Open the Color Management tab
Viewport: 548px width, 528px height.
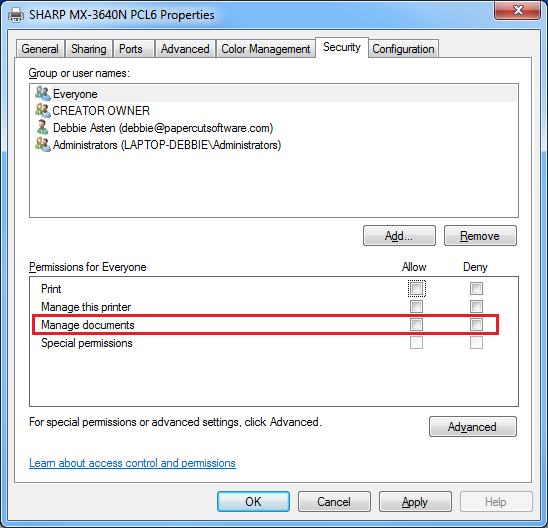pos(266,49)
